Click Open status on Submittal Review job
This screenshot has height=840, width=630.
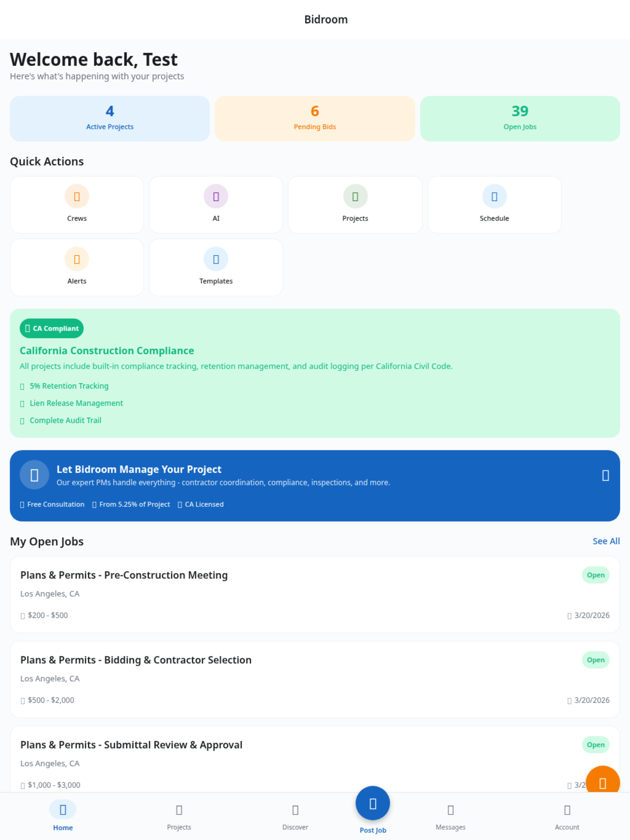pos(596,745)
